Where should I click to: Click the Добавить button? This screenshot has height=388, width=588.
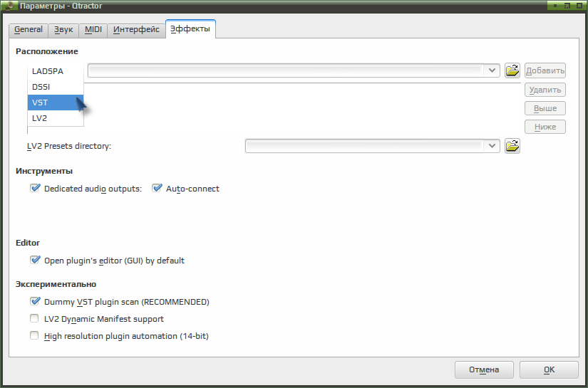tap(545, 70)
